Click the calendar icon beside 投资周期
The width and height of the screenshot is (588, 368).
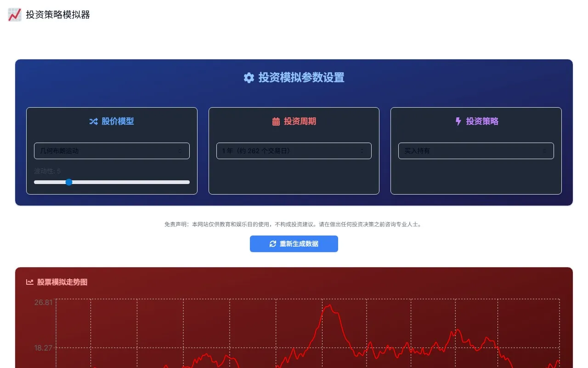point(276,121)
